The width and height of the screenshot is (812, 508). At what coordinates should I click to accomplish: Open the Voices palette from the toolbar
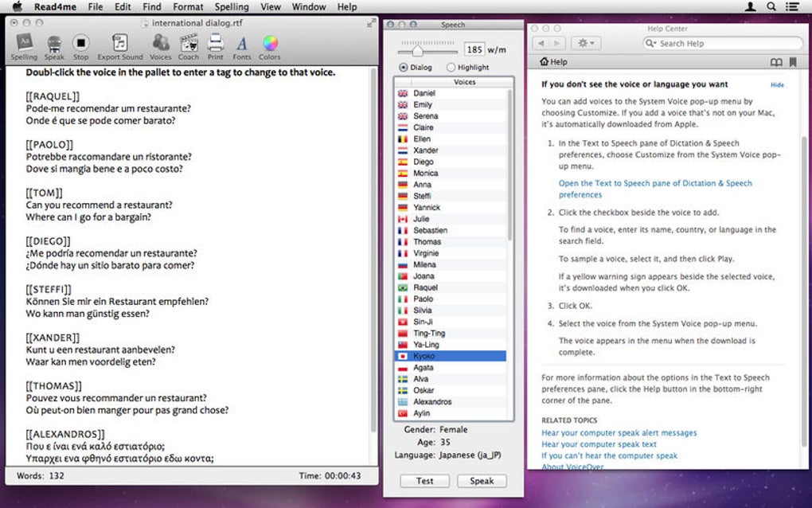160,44
